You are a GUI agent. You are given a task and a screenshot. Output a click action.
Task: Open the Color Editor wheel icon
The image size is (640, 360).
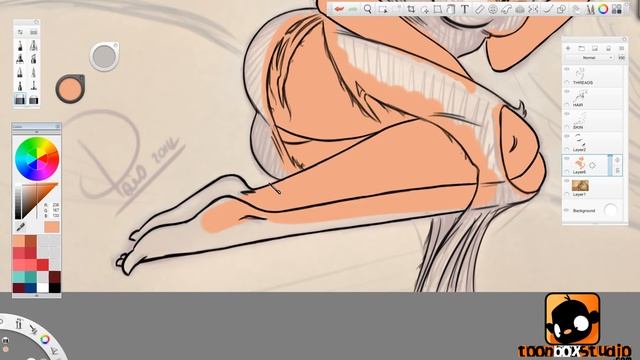tap(603, 9)
